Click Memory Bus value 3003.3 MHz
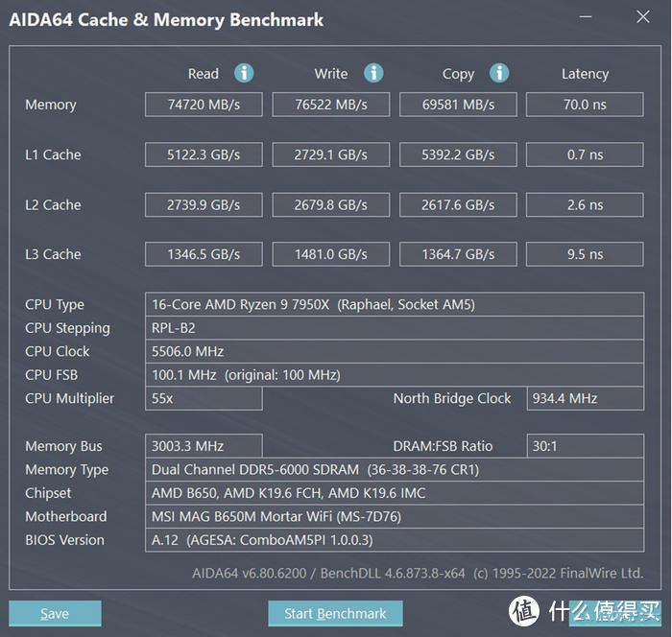 click(204, 446)
